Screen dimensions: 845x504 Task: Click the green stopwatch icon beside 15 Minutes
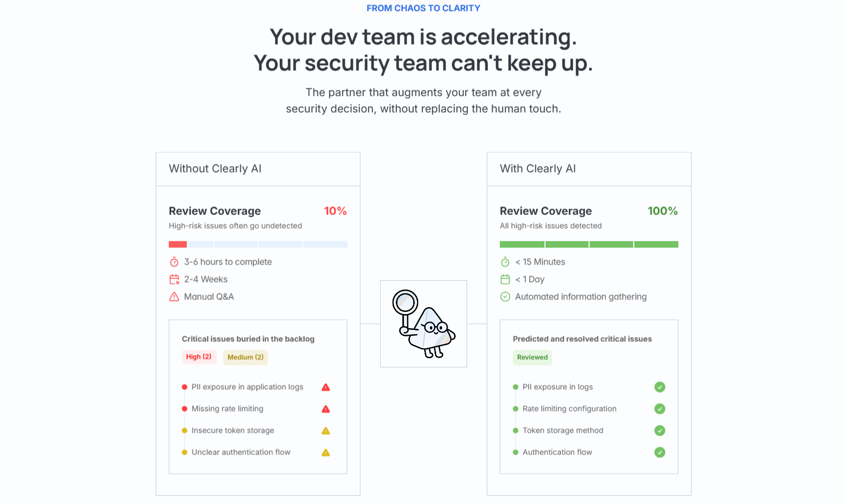point(505,262)
